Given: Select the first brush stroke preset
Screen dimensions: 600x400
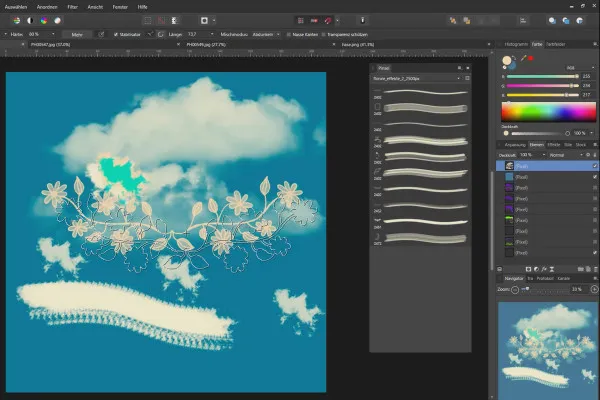Looking at the screenshot, I should (x=424, y=93).
